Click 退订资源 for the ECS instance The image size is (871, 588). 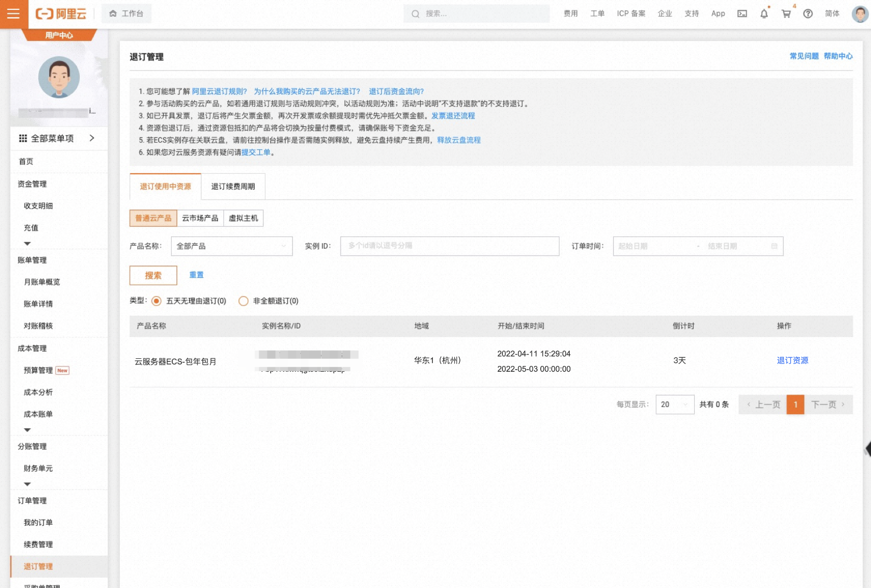pos(793,360)
